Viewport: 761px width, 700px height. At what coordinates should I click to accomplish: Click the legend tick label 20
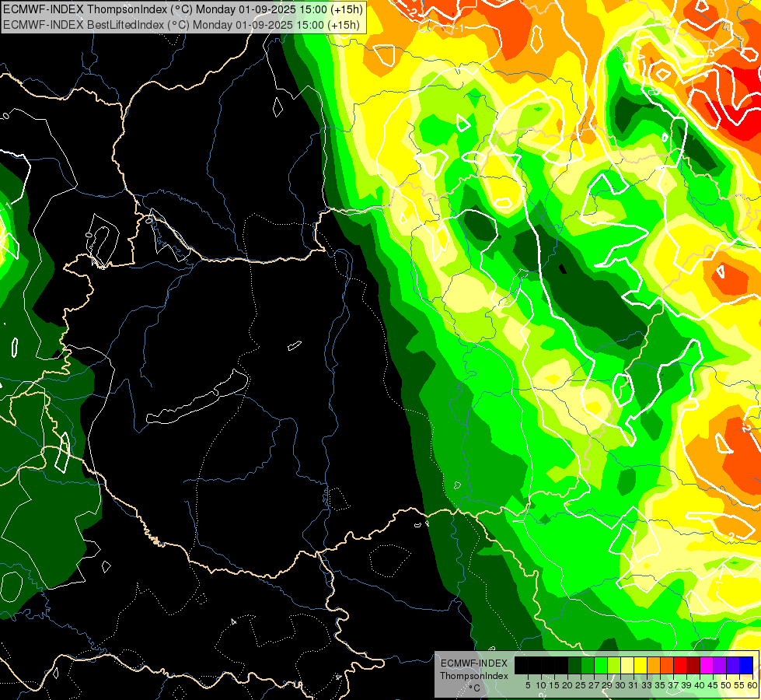567,685
